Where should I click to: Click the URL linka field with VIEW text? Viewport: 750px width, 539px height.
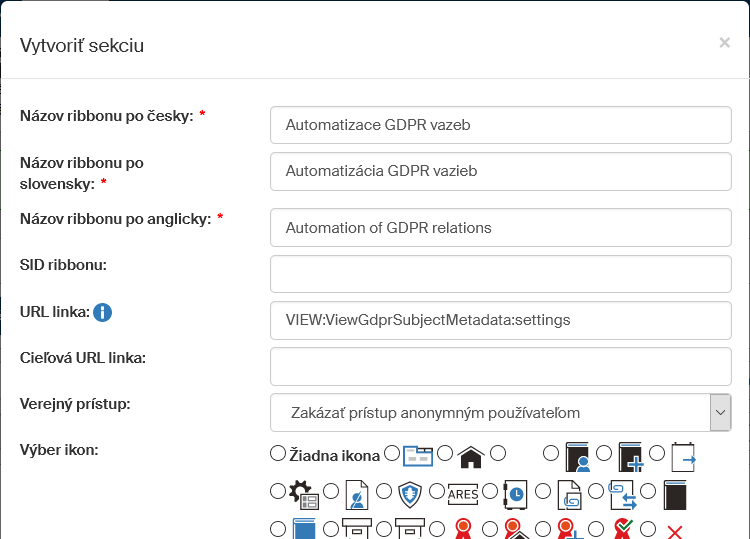point(500,320)
